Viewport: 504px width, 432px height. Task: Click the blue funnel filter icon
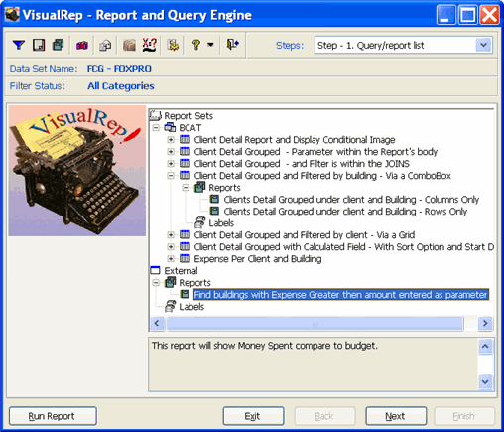pyautogui.click(x=19, y=45)
